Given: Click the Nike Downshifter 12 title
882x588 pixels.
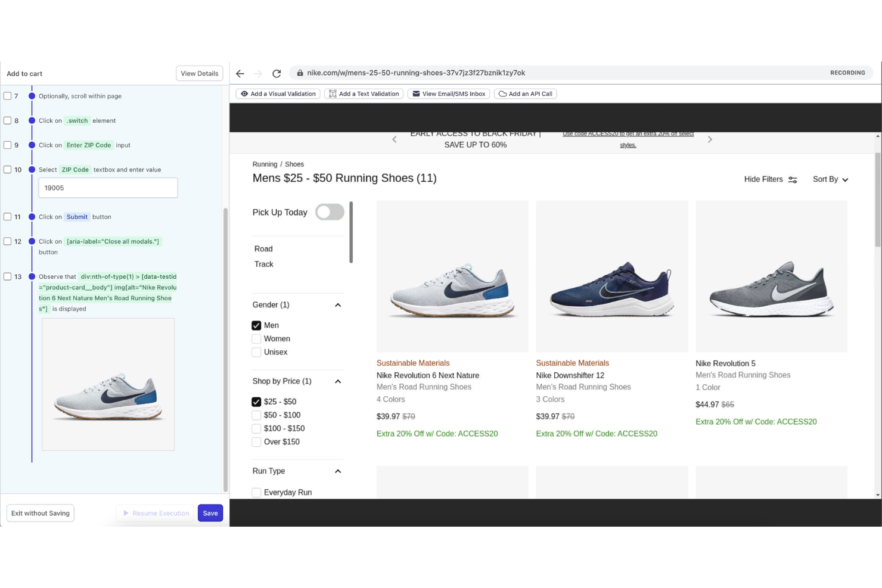Looking at the screenshot, I should 570,375.
